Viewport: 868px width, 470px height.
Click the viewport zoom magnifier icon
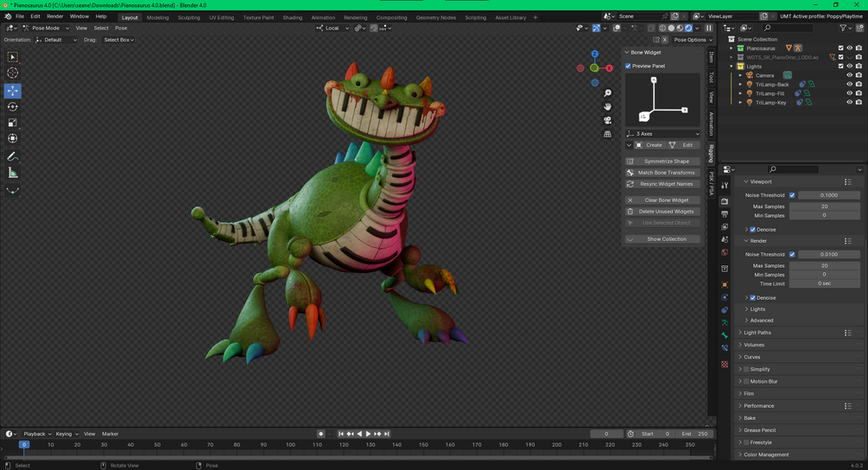pos(608,93)
